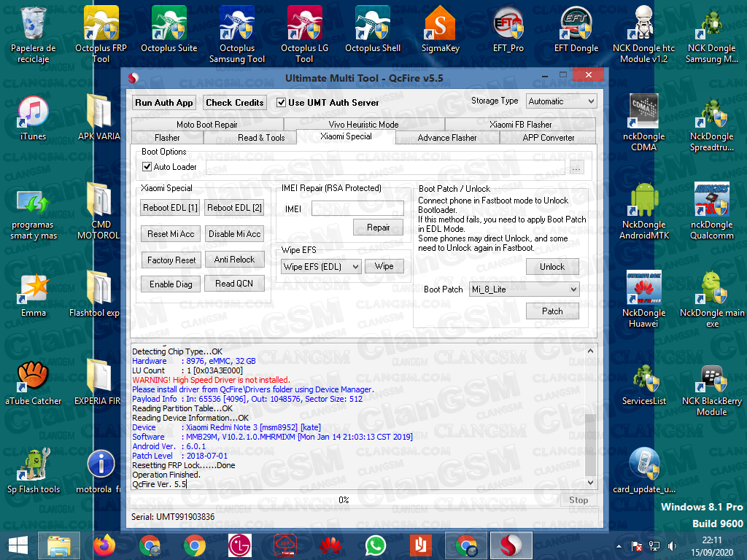Launch NckDongle AndroidMTK icon
Image resolution: width=747 pixels, height=560 pixels.
click(643, 211)
